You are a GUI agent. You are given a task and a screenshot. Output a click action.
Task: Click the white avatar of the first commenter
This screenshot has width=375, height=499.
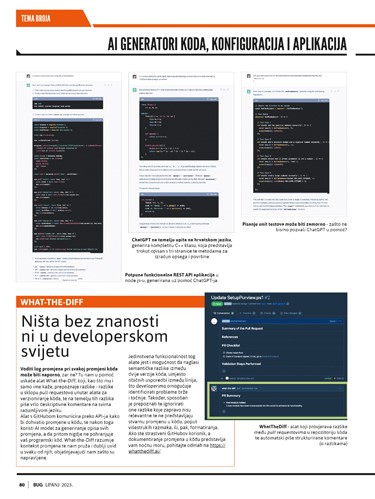tap(214, 321)
